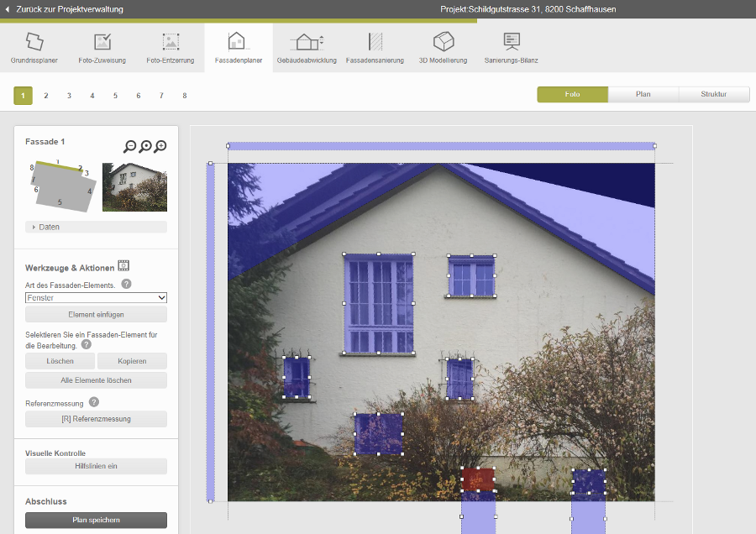Go to facade number 5
Viewport: 756px width, 534px height.
(x=115, y=96)
